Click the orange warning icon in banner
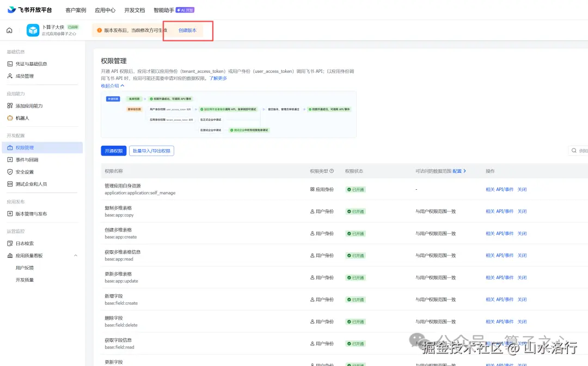Screen dimensions: 588x366 tap(100, 30)
